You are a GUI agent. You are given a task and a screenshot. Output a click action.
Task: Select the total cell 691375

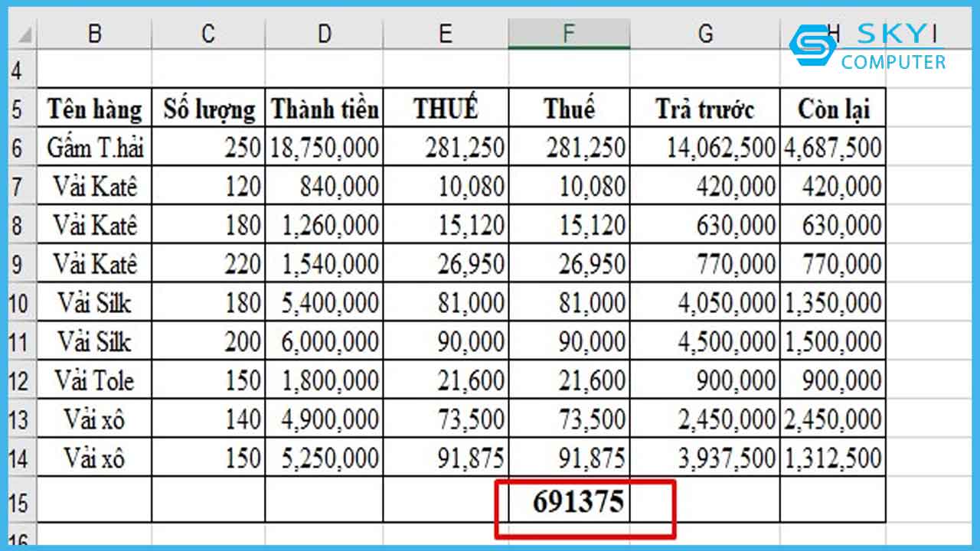[x=569, y=500]
